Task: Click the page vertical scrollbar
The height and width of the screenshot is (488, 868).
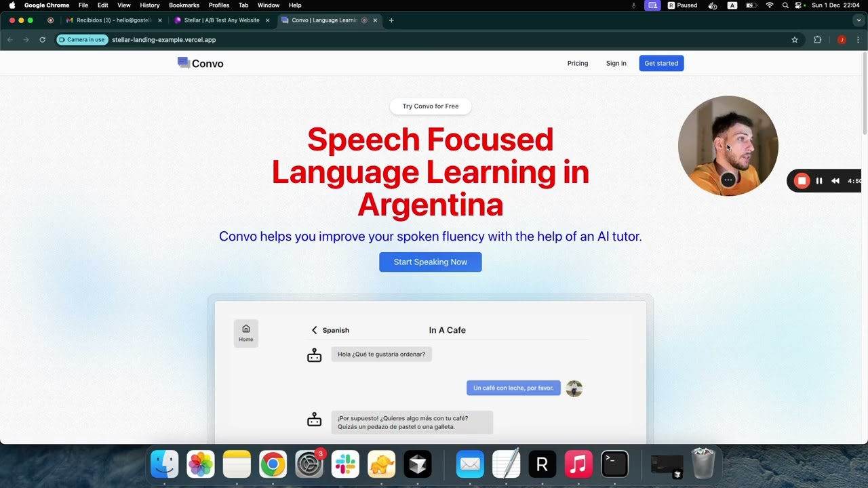Action: pos(865,95)
